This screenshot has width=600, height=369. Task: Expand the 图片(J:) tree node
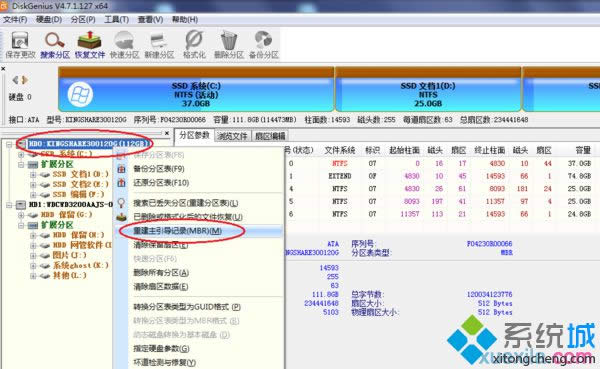click(33, 256)
